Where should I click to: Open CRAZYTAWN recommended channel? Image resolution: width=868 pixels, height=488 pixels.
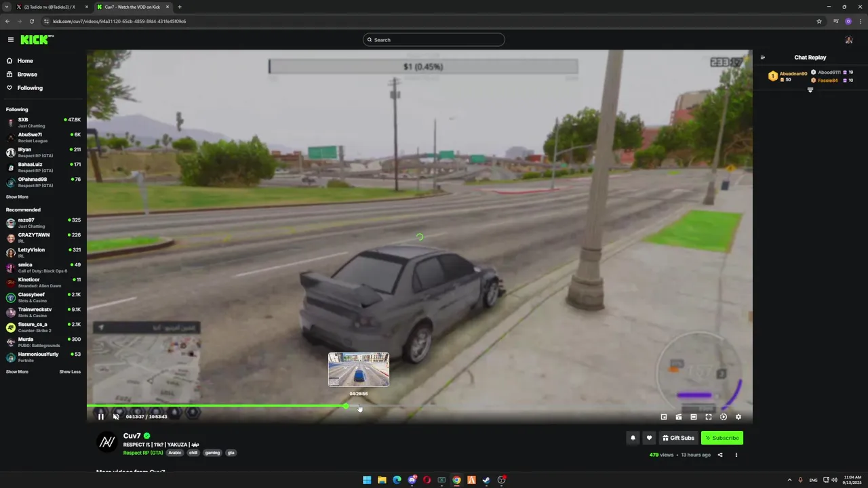point(43,238)
